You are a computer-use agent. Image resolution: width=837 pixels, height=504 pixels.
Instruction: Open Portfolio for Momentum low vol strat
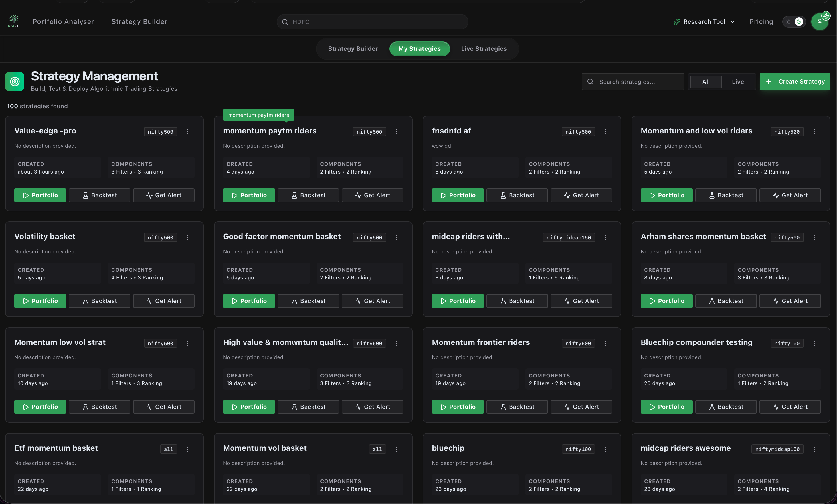coord(40,407)
